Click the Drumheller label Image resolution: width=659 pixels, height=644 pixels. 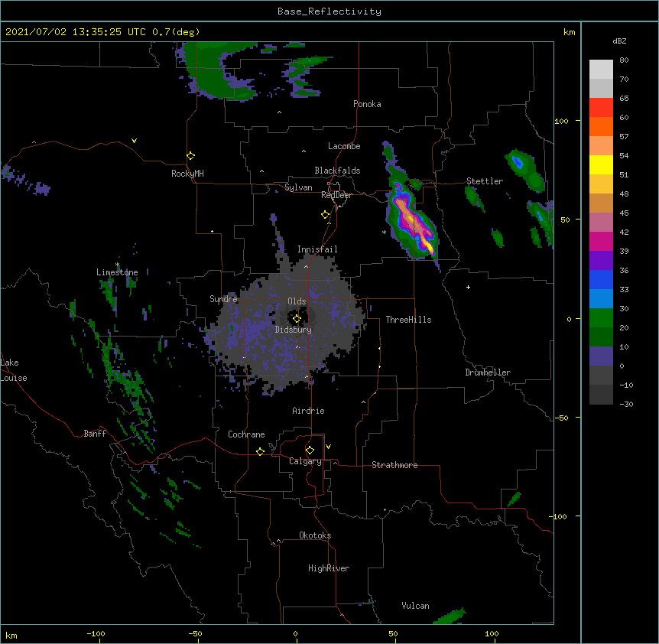pyautogui.click(x=488, y=372)
